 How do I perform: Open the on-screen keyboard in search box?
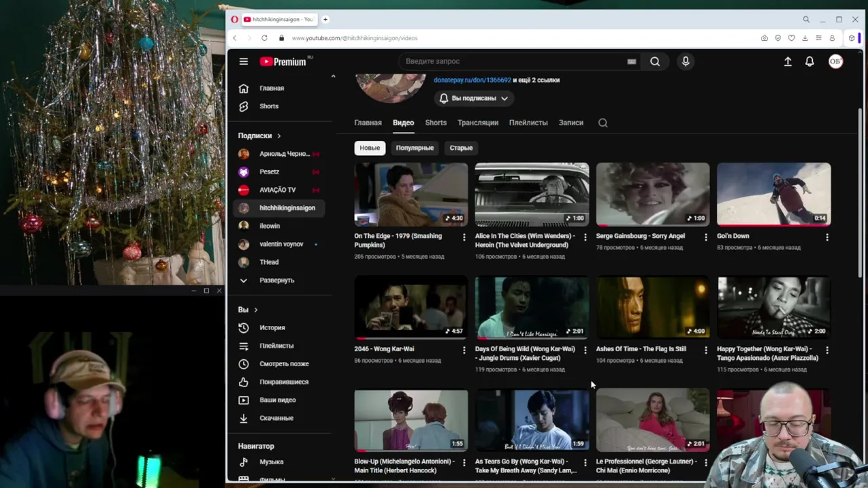click(x=631, y=61)
